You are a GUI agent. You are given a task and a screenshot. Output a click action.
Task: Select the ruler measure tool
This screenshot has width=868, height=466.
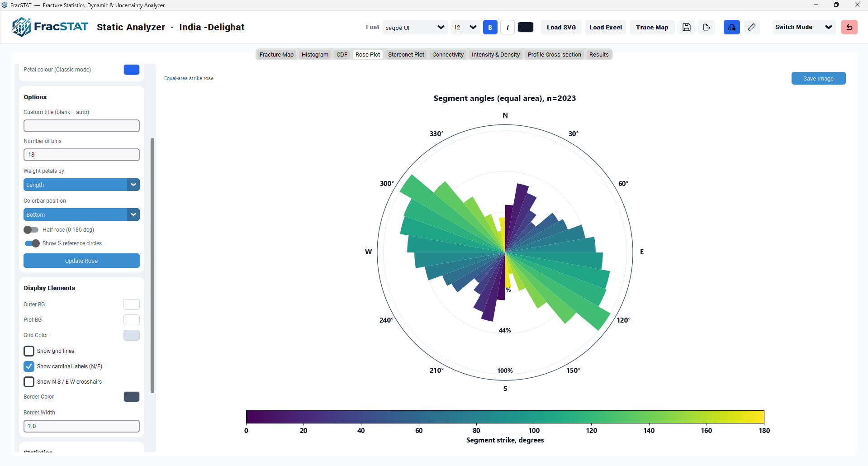click(x=752, y=27)
